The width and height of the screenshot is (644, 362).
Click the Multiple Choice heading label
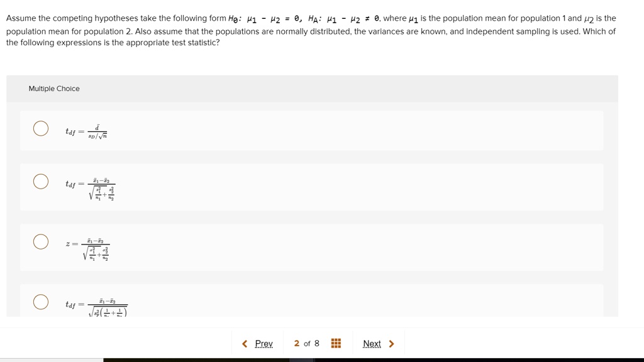(x=54, y=89)
